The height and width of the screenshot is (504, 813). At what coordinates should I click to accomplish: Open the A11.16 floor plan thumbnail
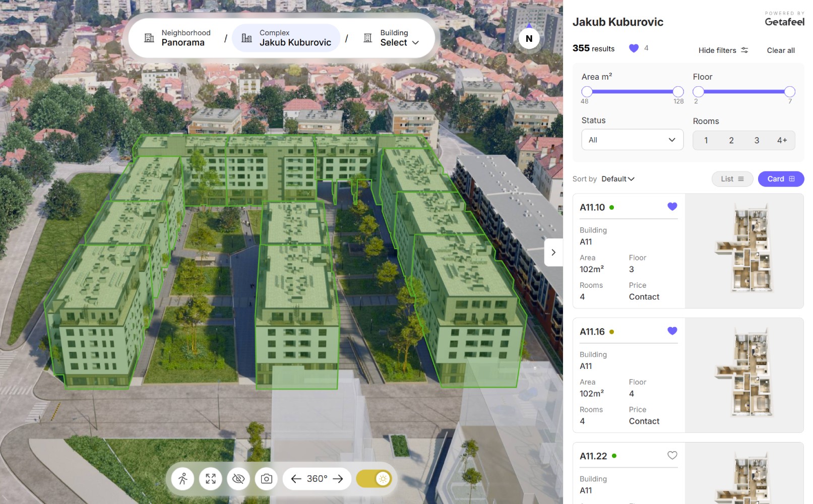(x=744, y=375)
